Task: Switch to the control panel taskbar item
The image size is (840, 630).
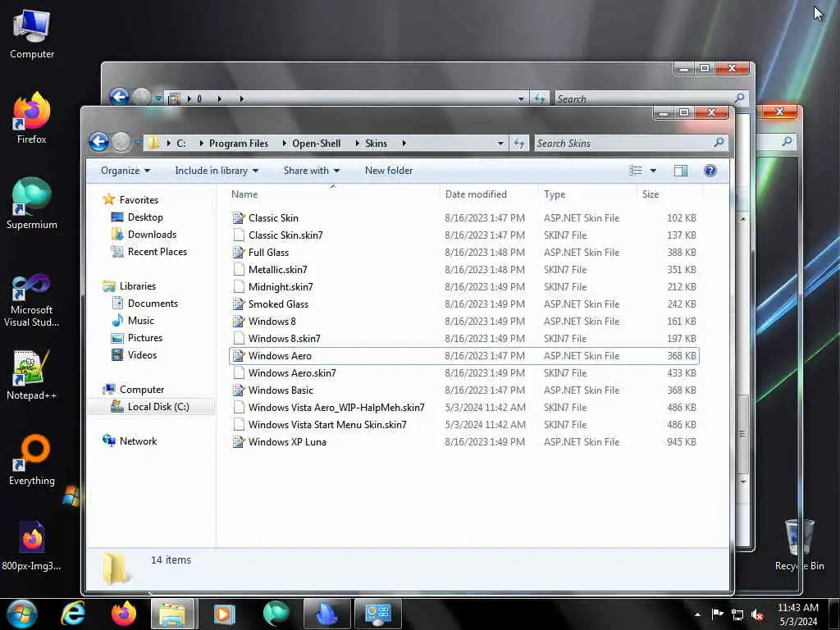Action: [378, 614]
